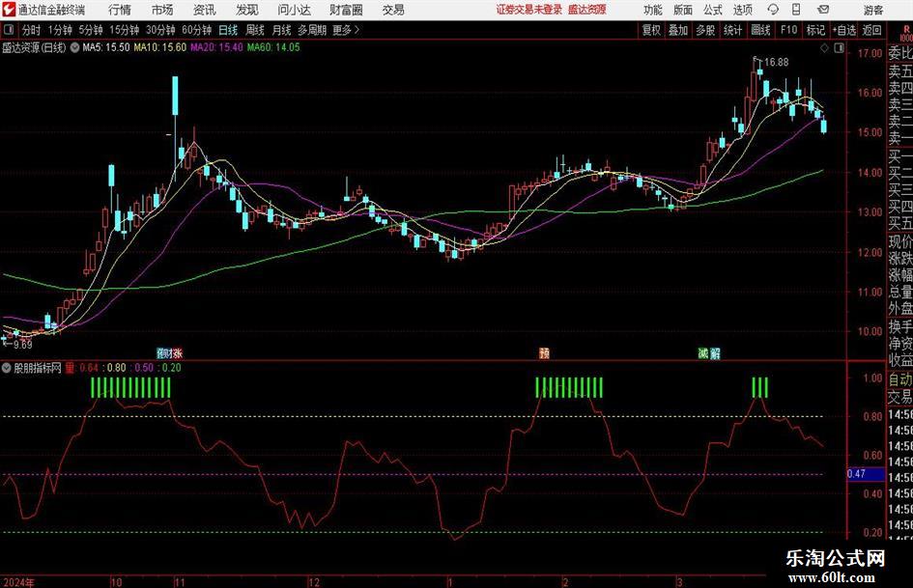The height and width of the screenshot is (588, 913).
Task: Click the 9.69 low price marker
Action: [x=22, y=345]
